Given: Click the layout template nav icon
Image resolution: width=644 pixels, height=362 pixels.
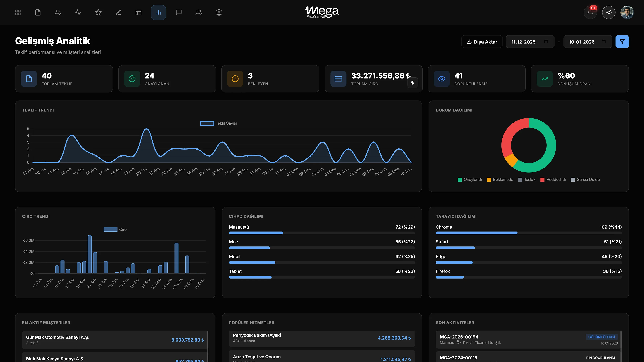Looking at the screenshot, I should point(139,12).
